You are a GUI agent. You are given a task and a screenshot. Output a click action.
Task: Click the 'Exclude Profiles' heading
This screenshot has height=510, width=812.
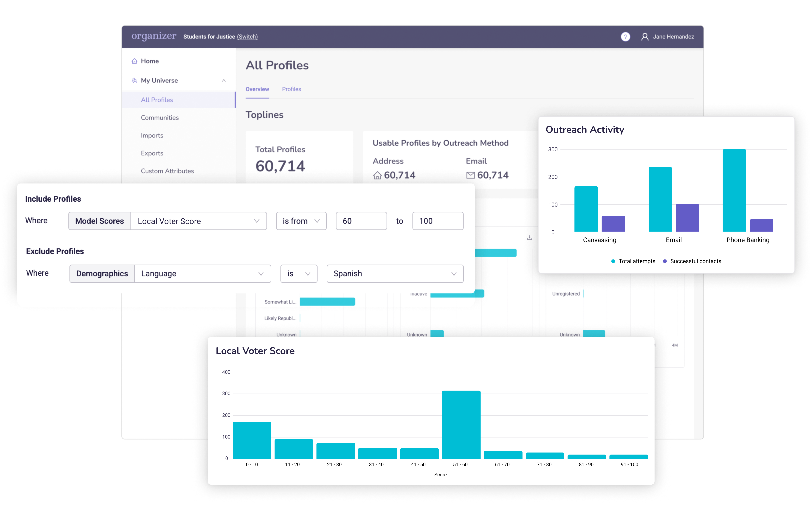pyautogui.click(x=55, y=251)
